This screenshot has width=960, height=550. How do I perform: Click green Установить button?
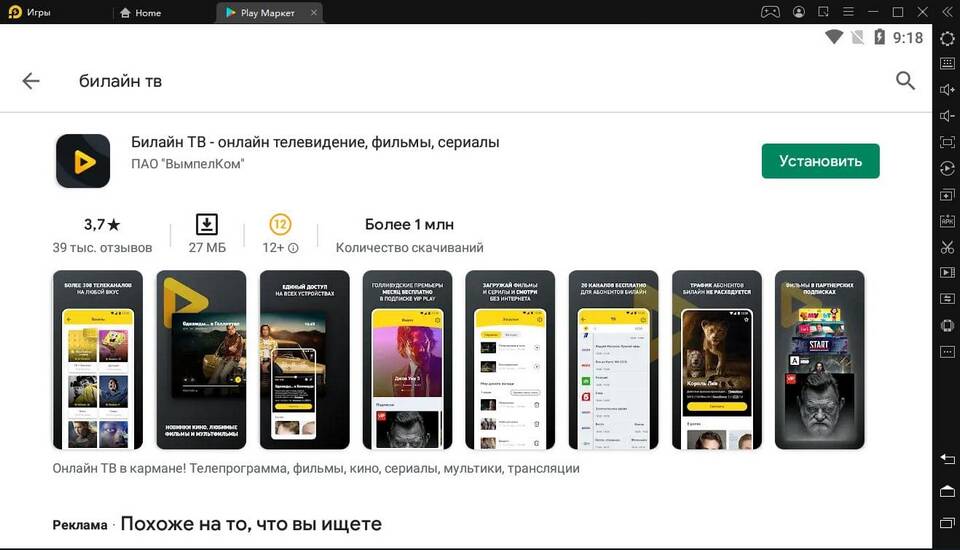click(x=820, y=161)
